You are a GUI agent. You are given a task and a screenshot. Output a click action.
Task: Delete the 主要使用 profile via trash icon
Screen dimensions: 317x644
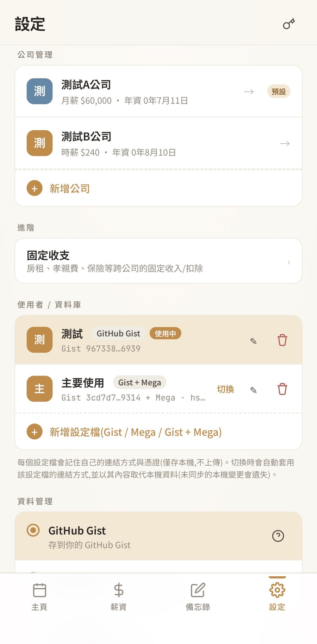282,389
